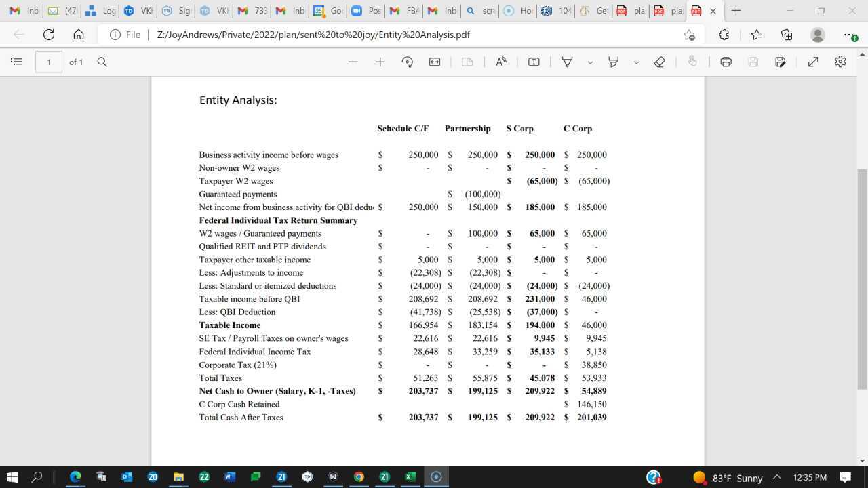Viewport: 868px width, 488px height.
Task: Toggle Fit to width view
Action: [434, 62]
